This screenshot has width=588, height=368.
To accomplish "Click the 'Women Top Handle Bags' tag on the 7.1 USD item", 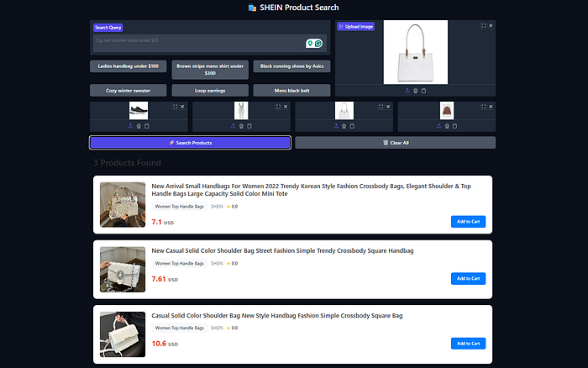I will (179, 207).
